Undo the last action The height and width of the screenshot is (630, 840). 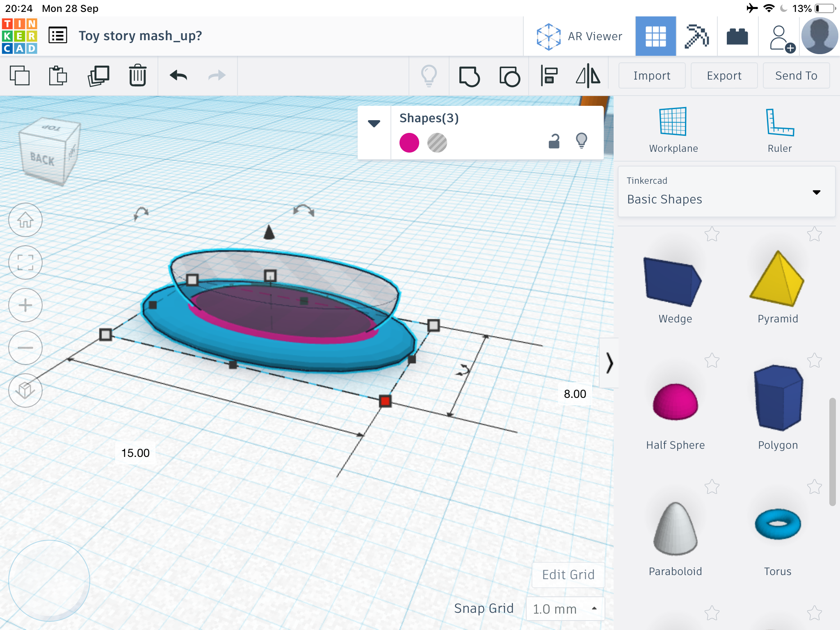coord(178,75)
